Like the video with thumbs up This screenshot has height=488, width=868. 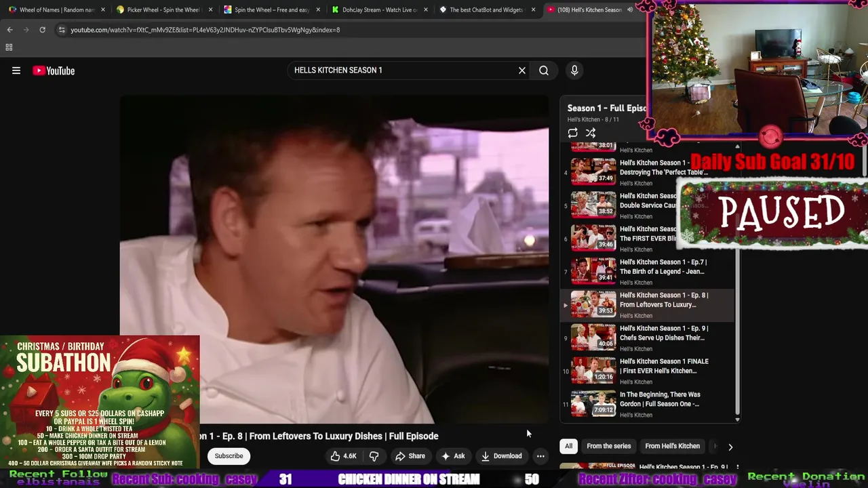coord(343,456)
